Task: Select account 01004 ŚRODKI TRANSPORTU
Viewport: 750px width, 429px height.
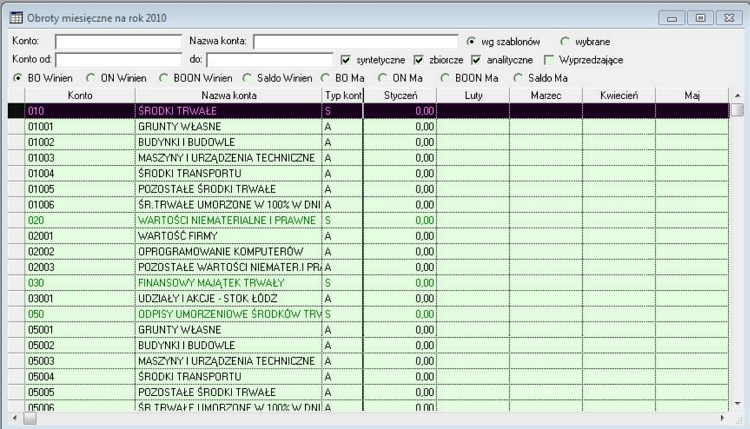Action: [368, 174]
